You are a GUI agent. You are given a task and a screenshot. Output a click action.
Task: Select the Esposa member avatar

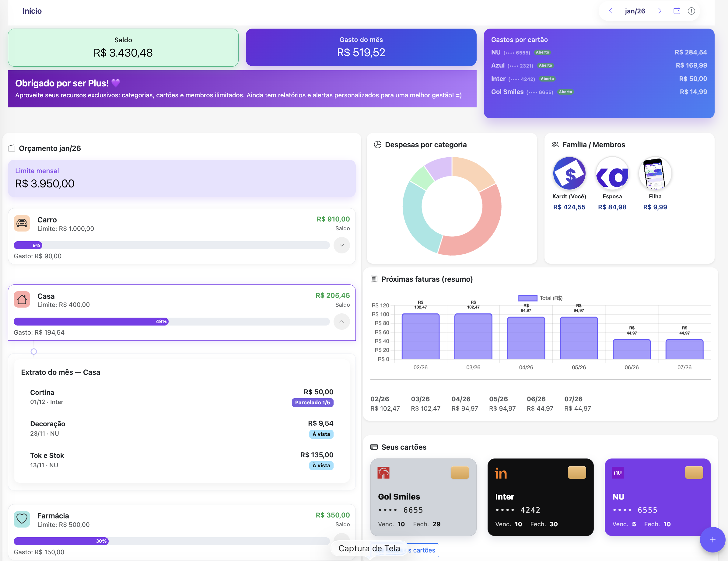pyautogui.click(x=612, y=173)
